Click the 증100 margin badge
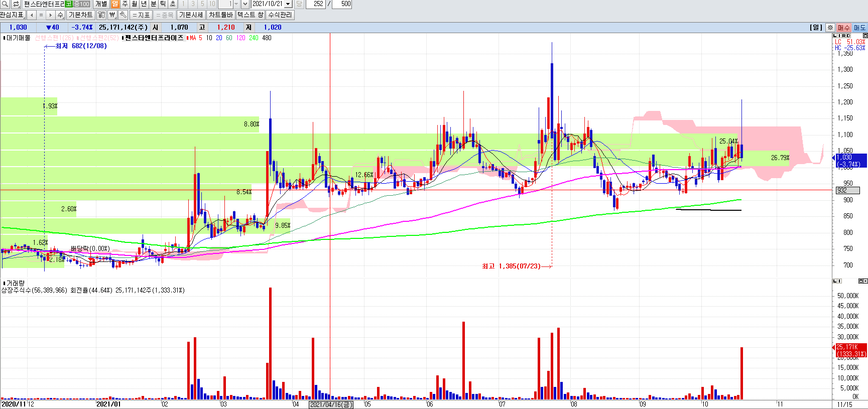This screenshot has width=868, height=409. pos(82,4)
